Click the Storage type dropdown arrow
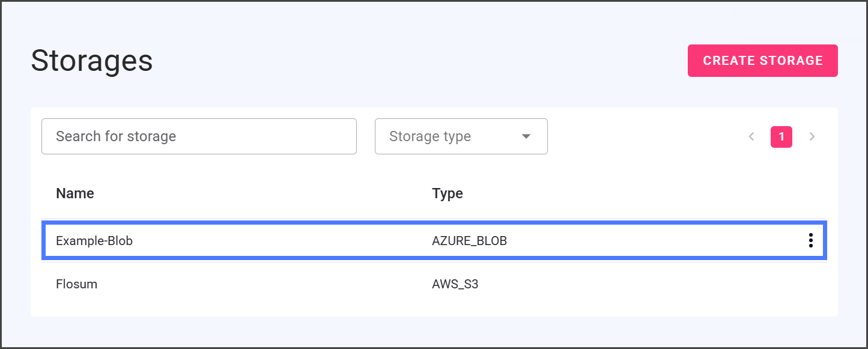 click(x=526, y=136)
